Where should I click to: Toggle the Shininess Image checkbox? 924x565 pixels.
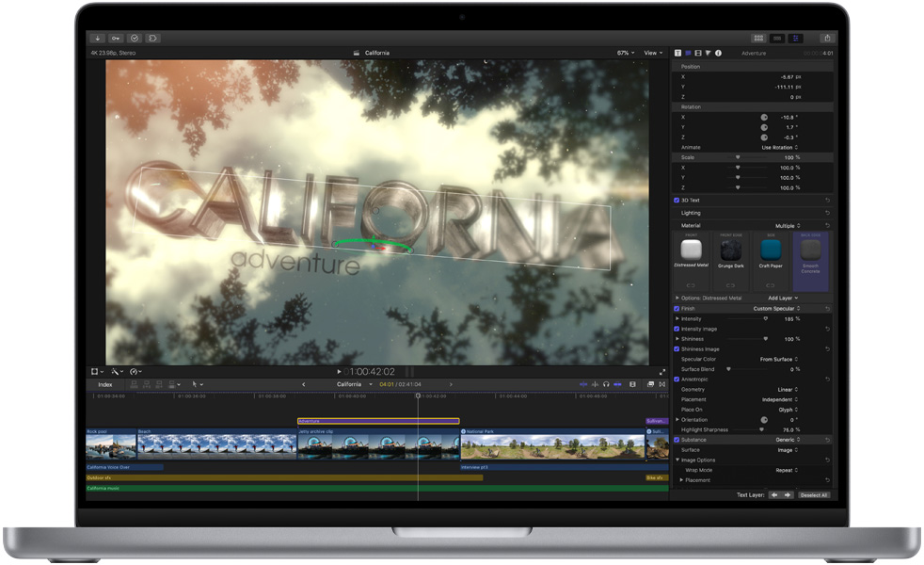(x=677, y=349)
